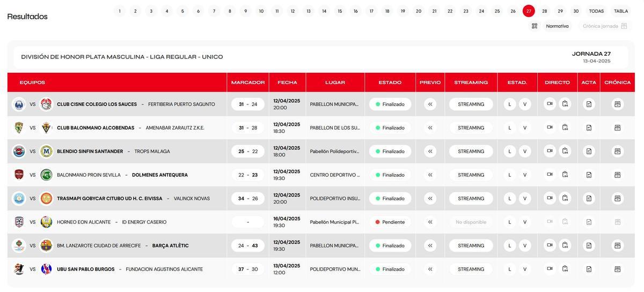Click the 31 - 24 score for Club Cisne
Image resolution: width=644 pixels, height=292 pixels.
248,104
